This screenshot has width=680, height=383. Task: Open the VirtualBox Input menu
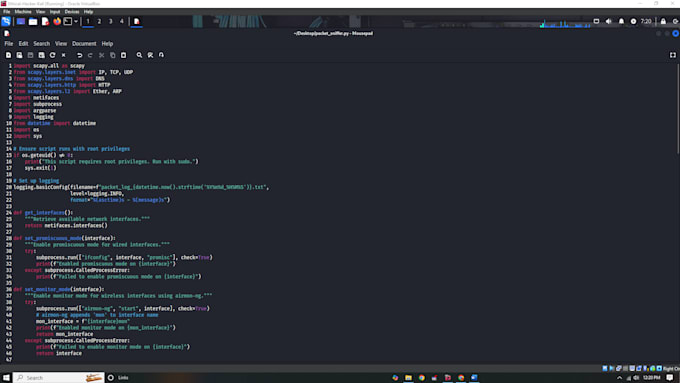(55, 12)
